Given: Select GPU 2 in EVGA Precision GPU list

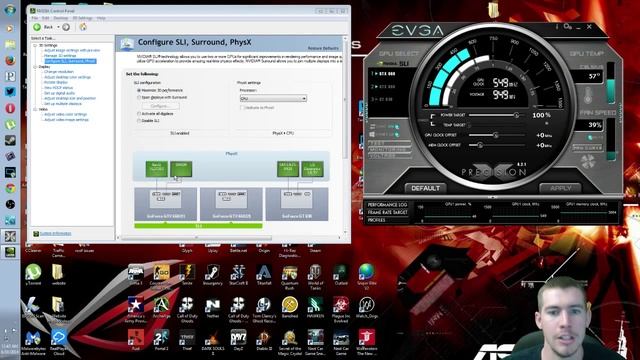Looking at the screenshot, I should [x=383, y=87].
